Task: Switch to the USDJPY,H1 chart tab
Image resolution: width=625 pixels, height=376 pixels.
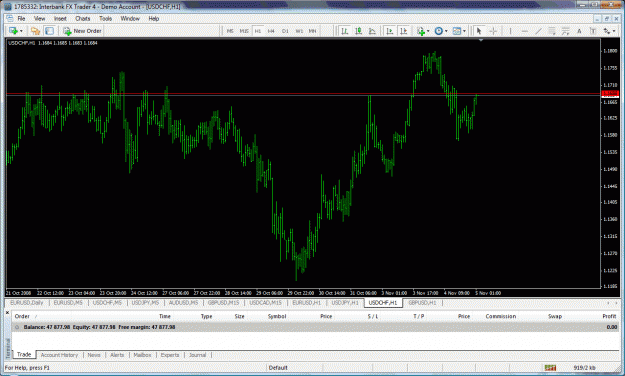Action: [x=345, y=303]
